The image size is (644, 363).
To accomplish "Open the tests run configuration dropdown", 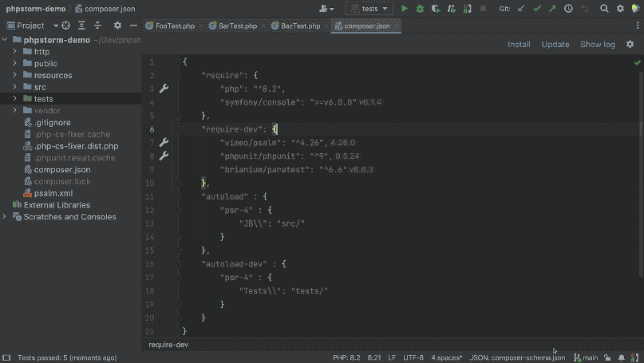I will (x=369, y=8).
